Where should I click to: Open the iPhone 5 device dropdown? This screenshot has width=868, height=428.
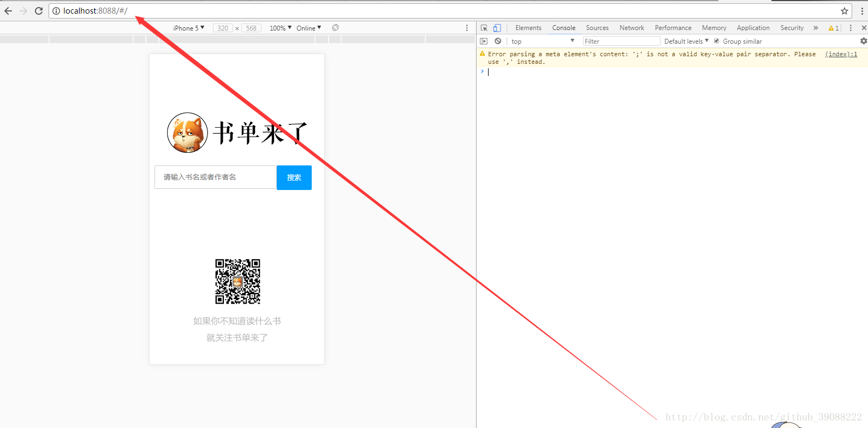(x=188, y=28)
